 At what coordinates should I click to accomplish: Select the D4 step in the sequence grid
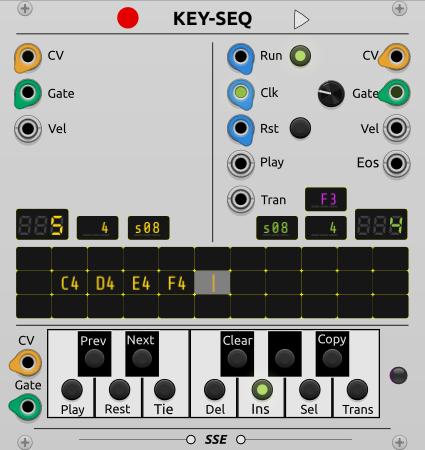(105, 283)
